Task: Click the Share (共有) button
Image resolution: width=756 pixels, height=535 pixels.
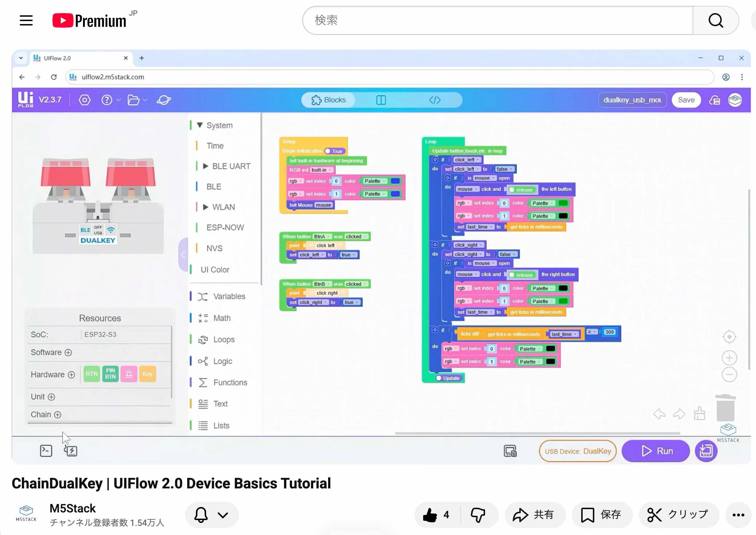Action: tap(535, 515)
